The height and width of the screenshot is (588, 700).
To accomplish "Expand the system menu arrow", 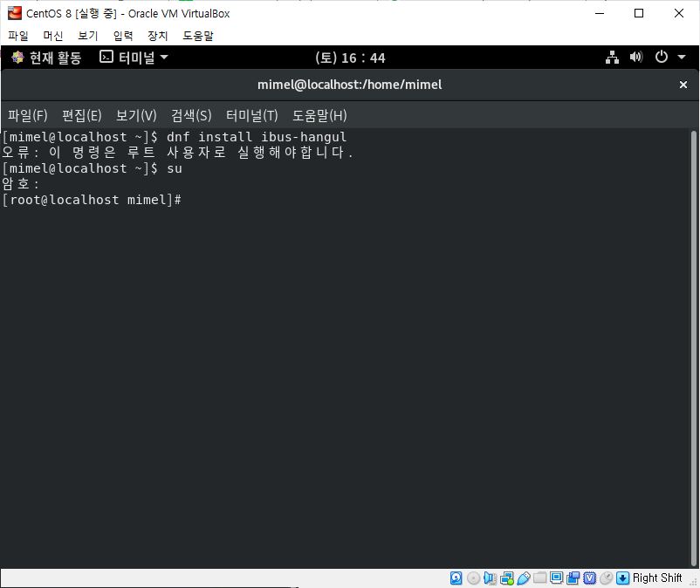I will tap(682, 57).
